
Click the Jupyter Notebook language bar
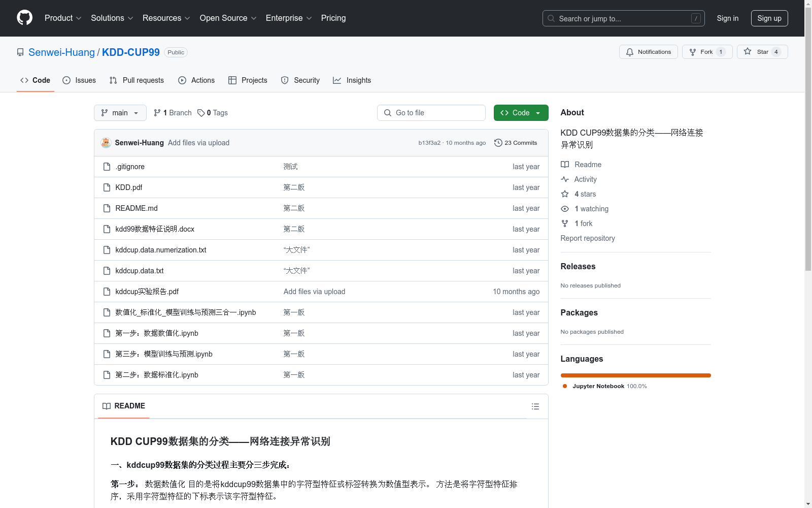coord(636,375)
